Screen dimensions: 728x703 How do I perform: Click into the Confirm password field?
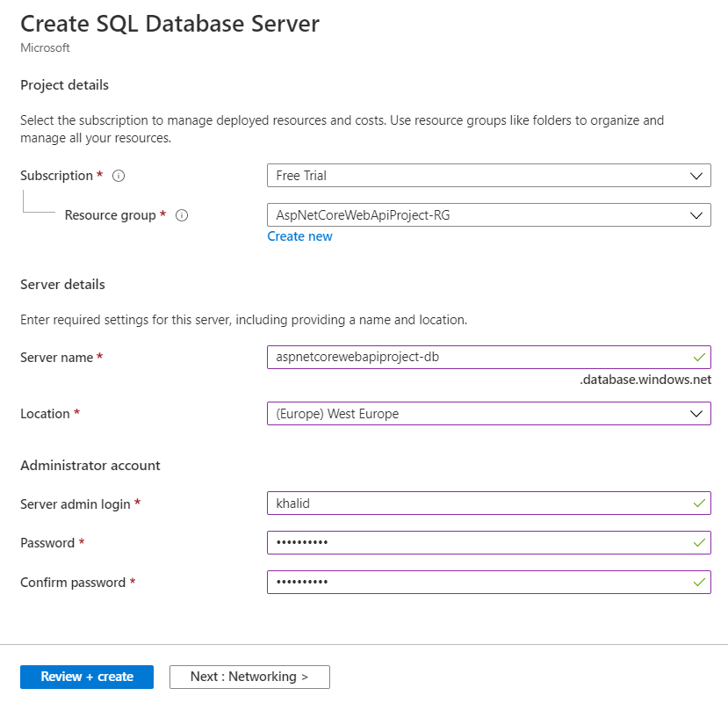click(489, 583)
